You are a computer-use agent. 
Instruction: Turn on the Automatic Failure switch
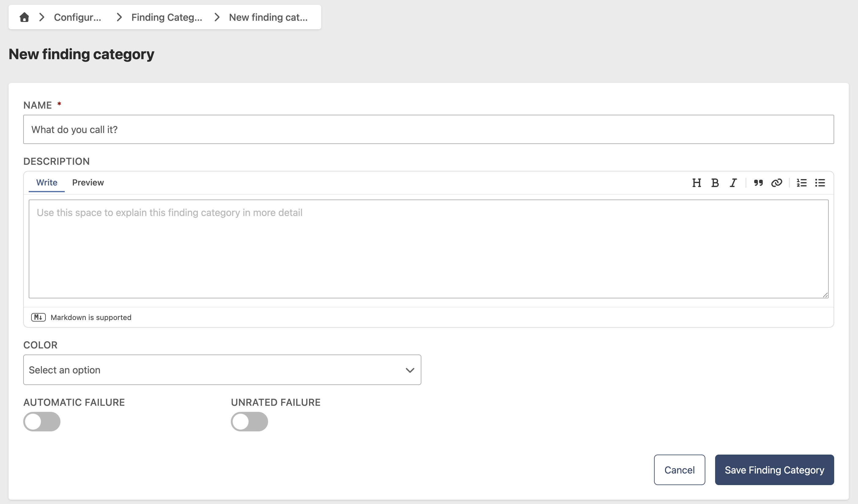point(42,422)
